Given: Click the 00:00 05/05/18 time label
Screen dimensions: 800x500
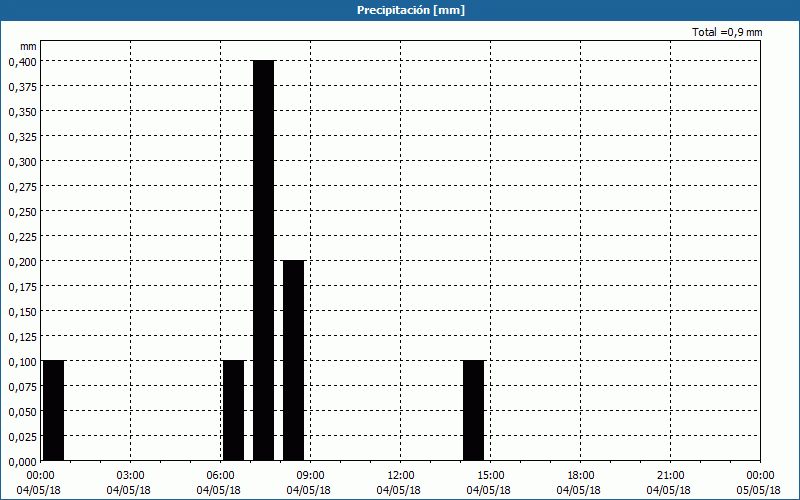Looking at the screenshot, I should (x=758, y=483).
